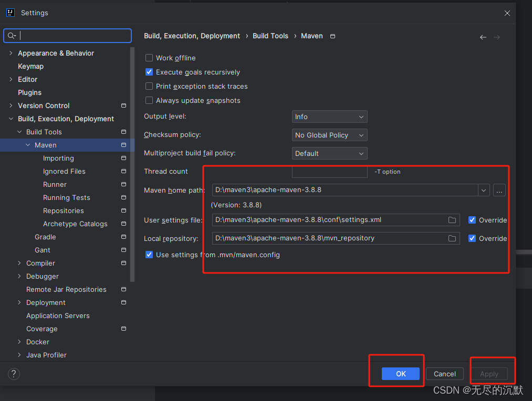This screenshot has width=532, height=401.
Task: Enable the Work offline checkbox
Action: [x=149, y=58]
